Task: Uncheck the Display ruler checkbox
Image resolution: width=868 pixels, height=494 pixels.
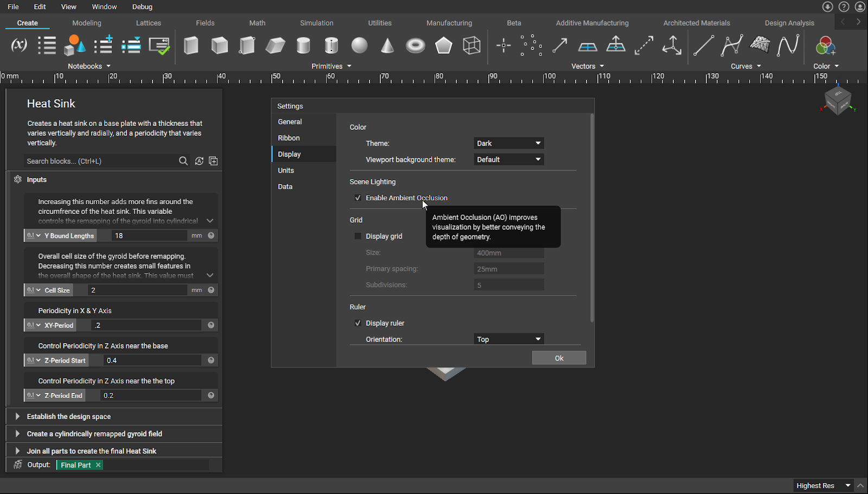Action: coord(358,323)
